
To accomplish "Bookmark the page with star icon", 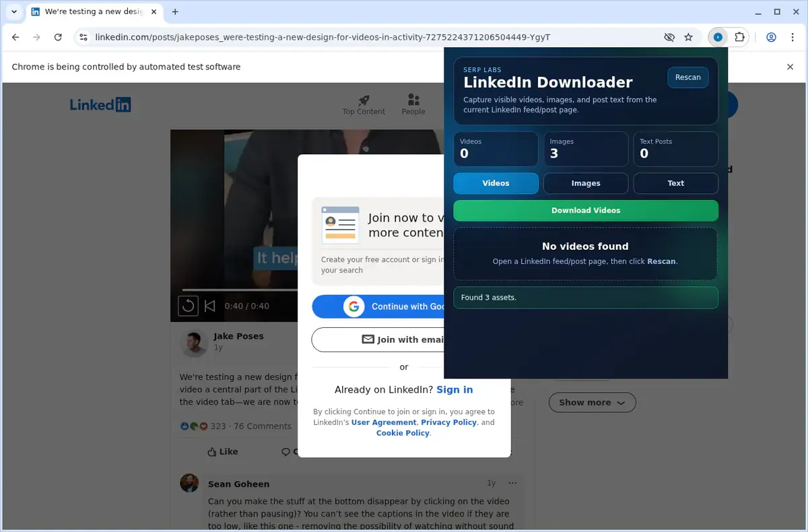I will point(688,37).
